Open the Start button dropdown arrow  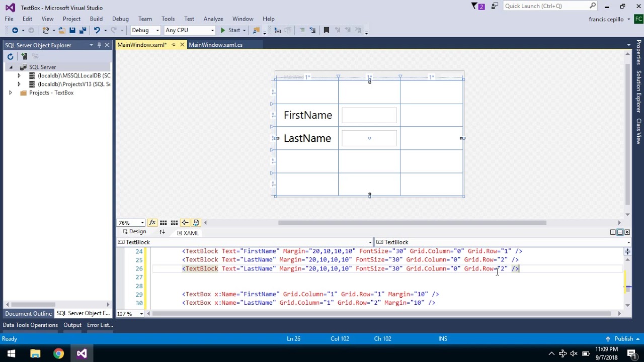click(x=245, y=30)
